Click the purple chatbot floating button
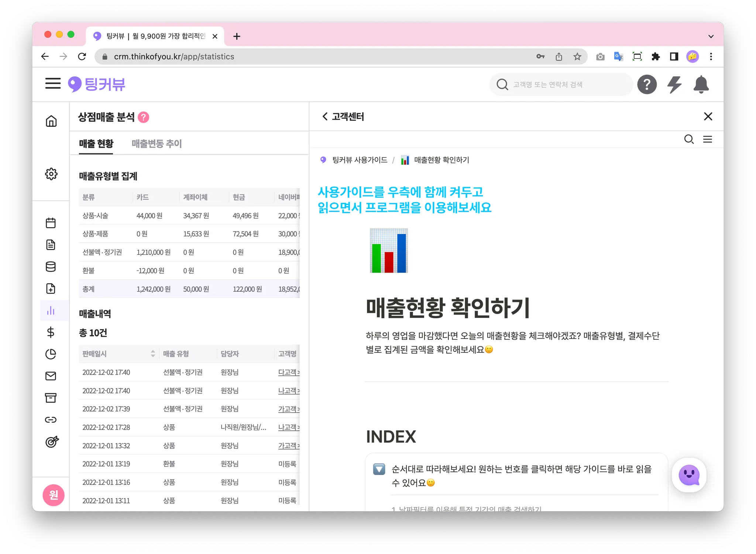Viewport: 756px width, 554px height. pos(689,475)
